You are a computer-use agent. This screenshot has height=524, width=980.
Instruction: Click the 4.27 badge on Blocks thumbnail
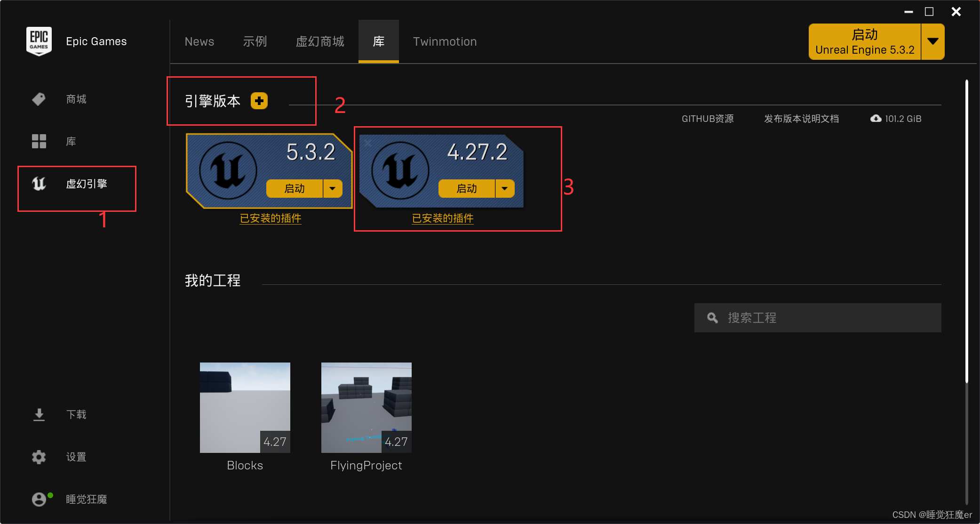(275, 442)
